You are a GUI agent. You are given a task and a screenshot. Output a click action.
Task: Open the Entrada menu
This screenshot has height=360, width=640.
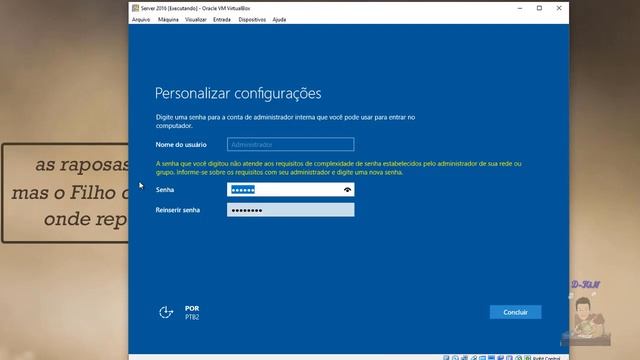point(222,20)
